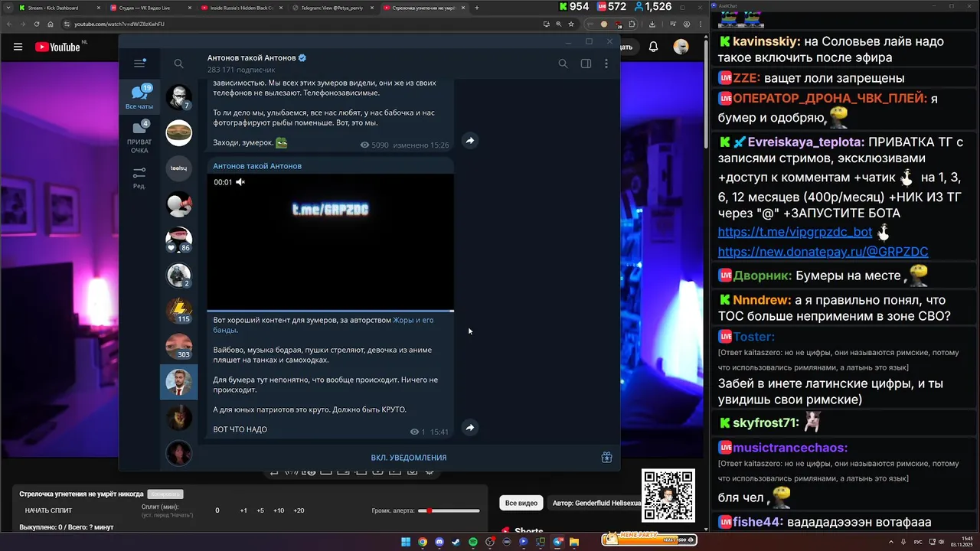Forward the Заходи, зумерок message

[x=470, y=141]
